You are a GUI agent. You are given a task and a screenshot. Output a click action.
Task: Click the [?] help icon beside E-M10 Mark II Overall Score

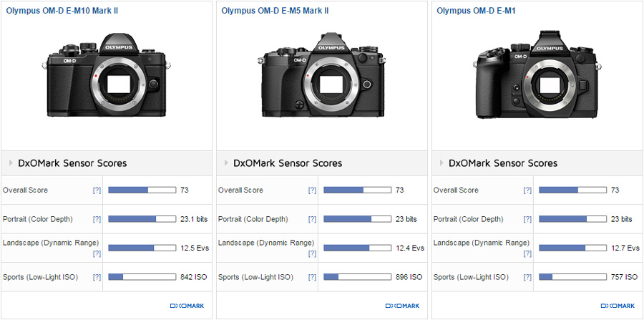tap(97, 190)
